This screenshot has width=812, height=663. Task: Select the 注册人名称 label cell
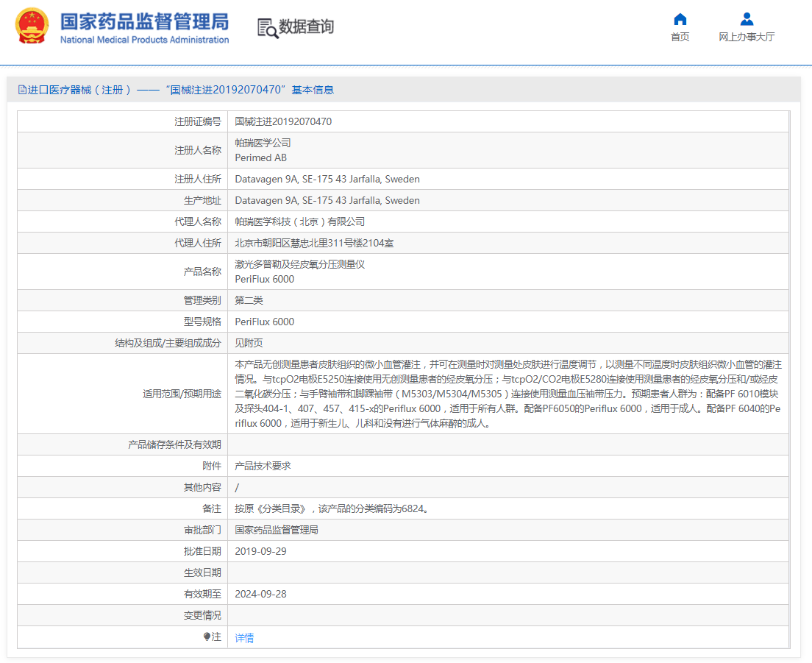click(x=122, y=150)
